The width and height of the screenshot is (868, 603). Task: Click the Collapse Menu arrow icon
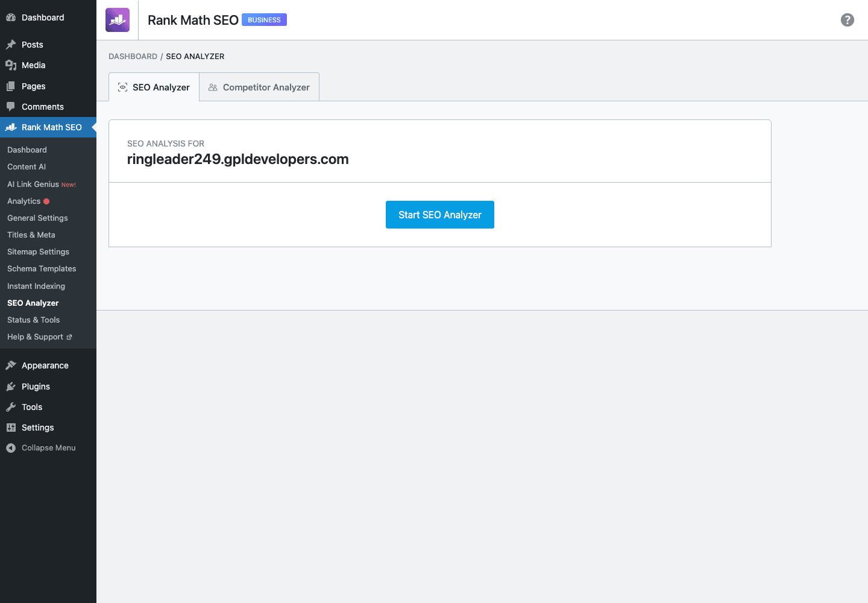[11, 448]
